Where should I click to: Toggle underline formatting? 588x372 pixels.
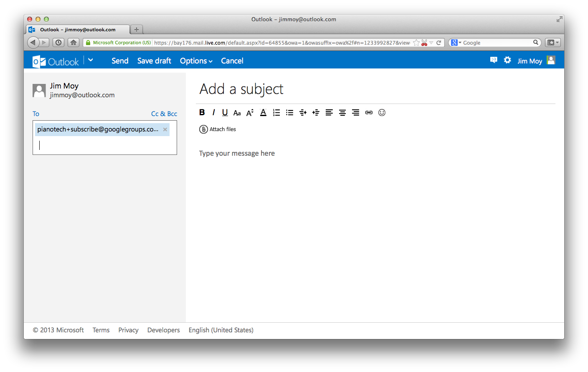click(225, 112)
